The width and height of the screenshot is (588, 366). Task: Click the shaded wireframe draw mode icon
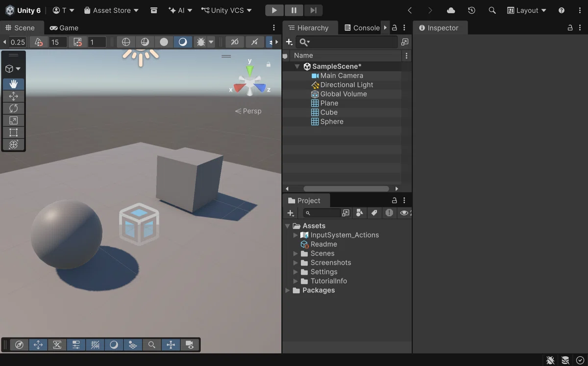[x=145, y=42]
